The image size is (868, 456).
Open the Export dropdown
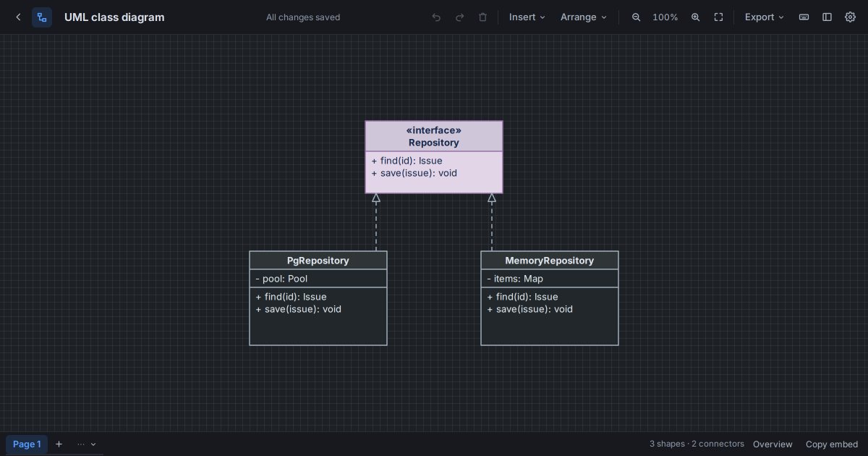tap(765, 17)
